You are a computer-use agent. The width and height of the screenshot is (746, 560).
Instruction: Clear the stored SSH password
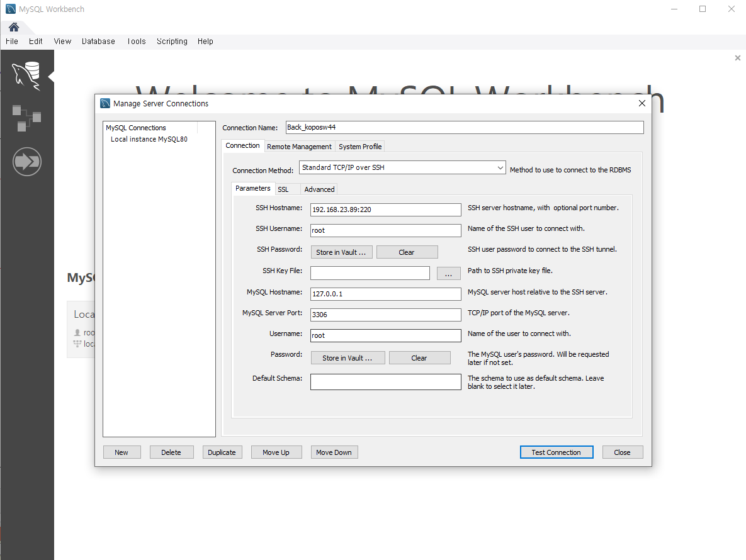point(407,252)
